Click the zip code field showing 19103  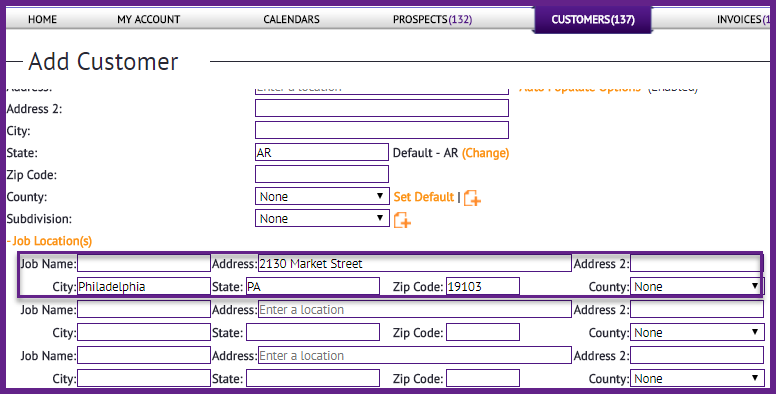point(483,287)
